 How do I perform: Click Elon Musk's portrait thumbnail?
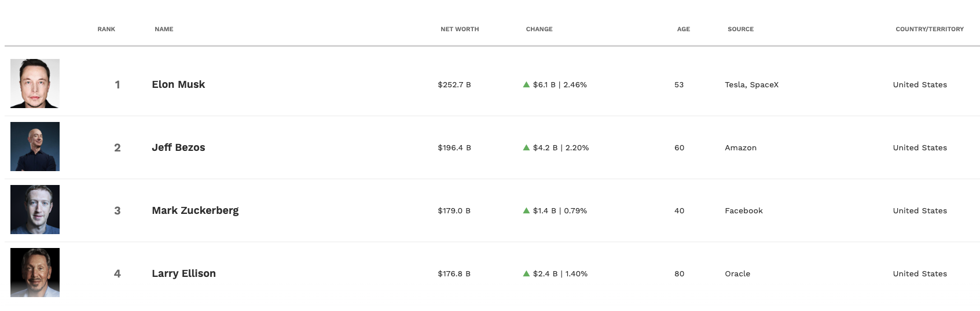tap(35, 83)
